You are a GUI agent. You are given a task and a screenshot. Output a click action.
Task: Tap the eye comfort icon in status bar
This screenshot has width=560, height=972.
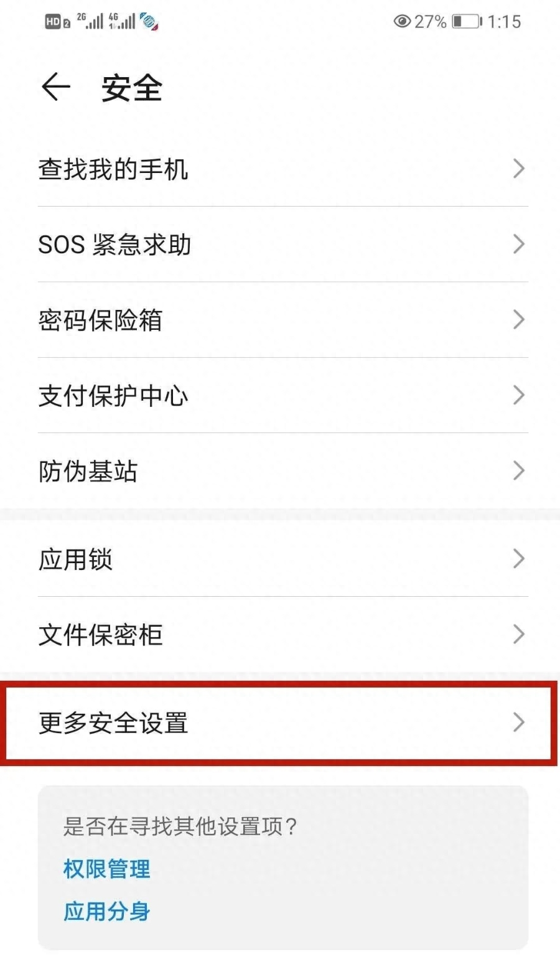402,22
